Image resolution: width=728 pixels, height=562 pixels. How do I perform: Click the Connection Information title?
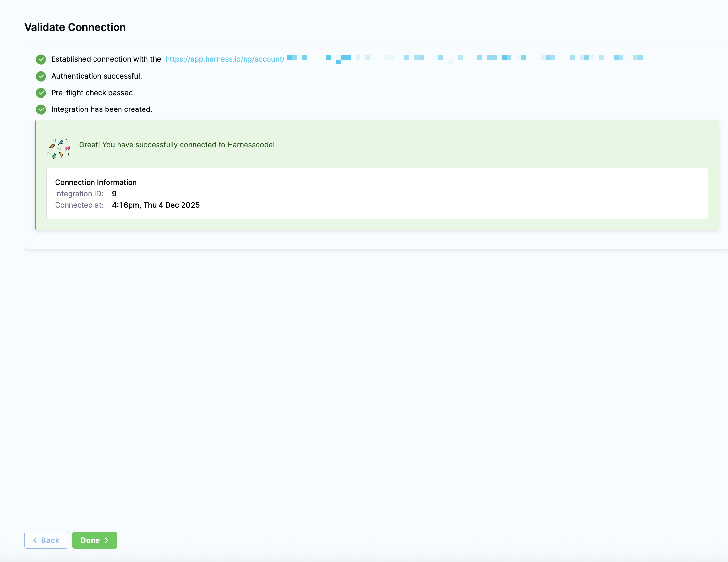coord(96,182)
